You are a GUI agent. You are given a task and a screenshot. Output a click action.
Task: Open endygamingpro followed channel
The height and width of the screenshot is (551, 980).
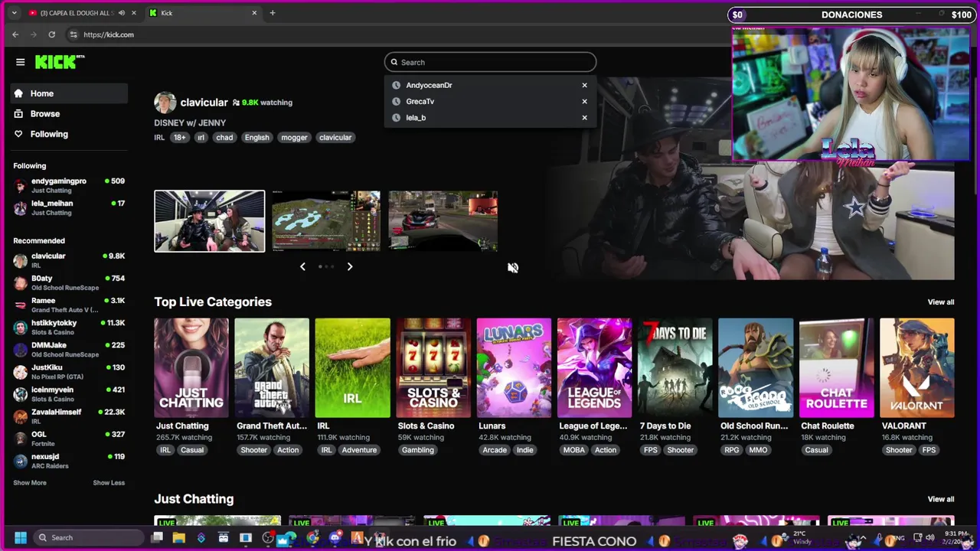pos(69,186)
